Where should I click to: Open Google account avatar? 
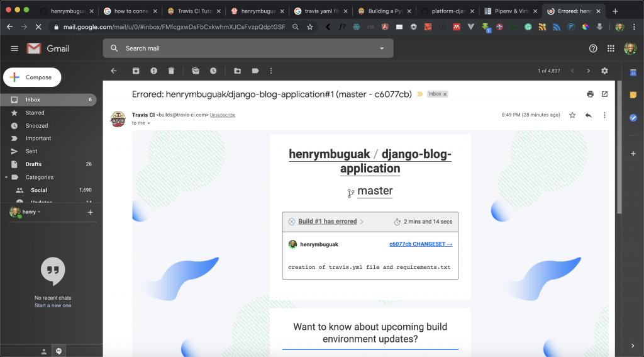(x=630, y=48)
